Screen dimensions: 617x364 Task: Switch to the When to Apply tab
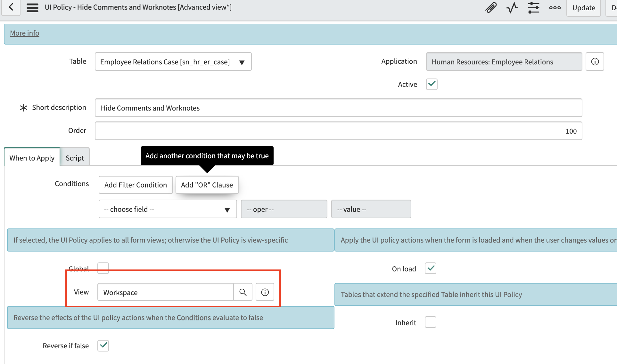pyautogui.click(x=32, y=158)
